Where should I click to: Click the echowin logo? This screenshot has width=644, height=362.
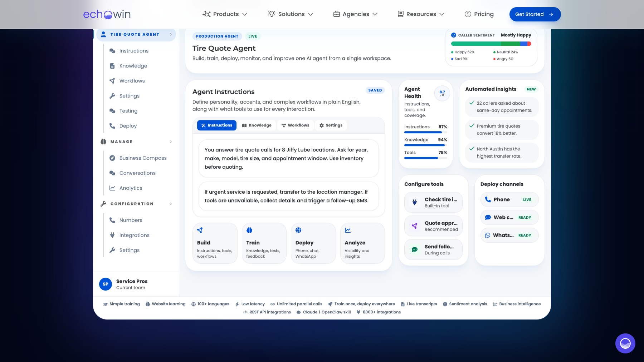[107, 14]
